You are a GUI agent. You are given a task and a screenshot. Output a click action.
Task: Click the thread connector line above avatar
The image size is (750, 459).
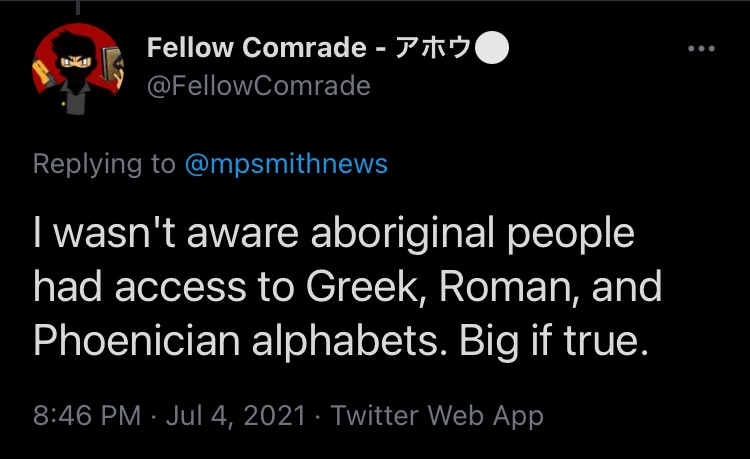[x=78, y=7]
